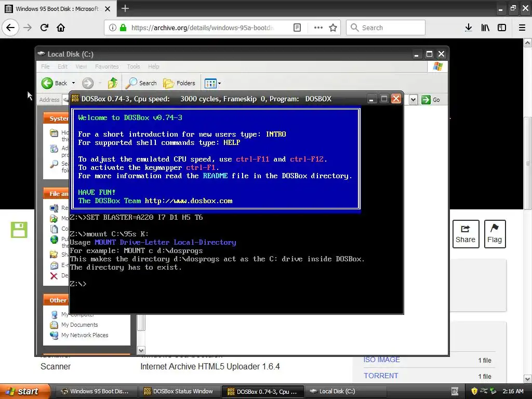The width and height of the screenshot is (532, 399).
Task: Open Edit menu in Local Disk window
Action: 62,66
